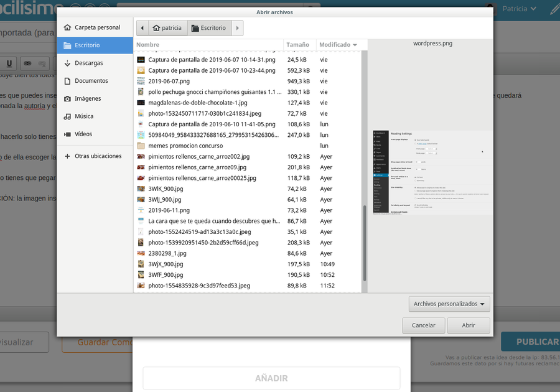Sort files by Modificado column
This screenshot has height=392, width=560.
pos(338,45)
